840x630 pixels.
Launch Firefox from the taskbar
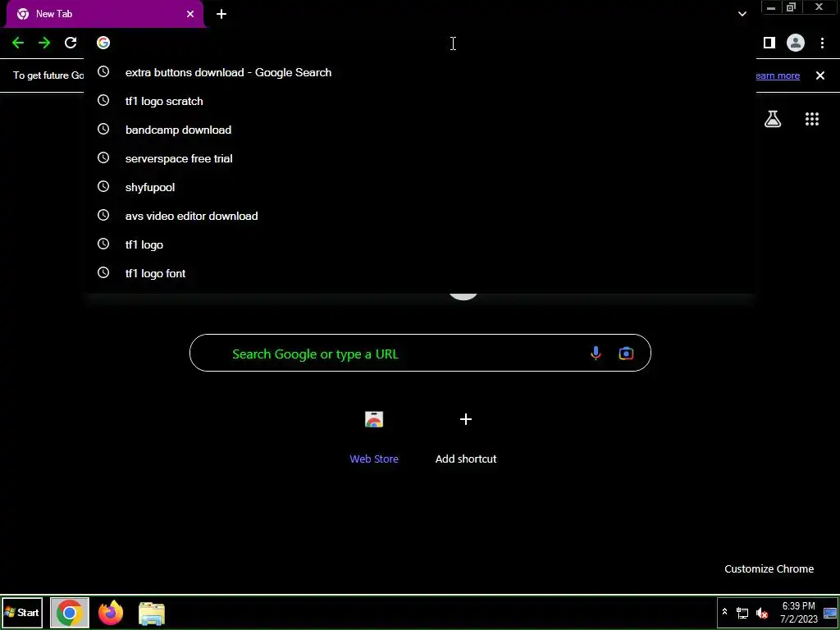(111, 613)
